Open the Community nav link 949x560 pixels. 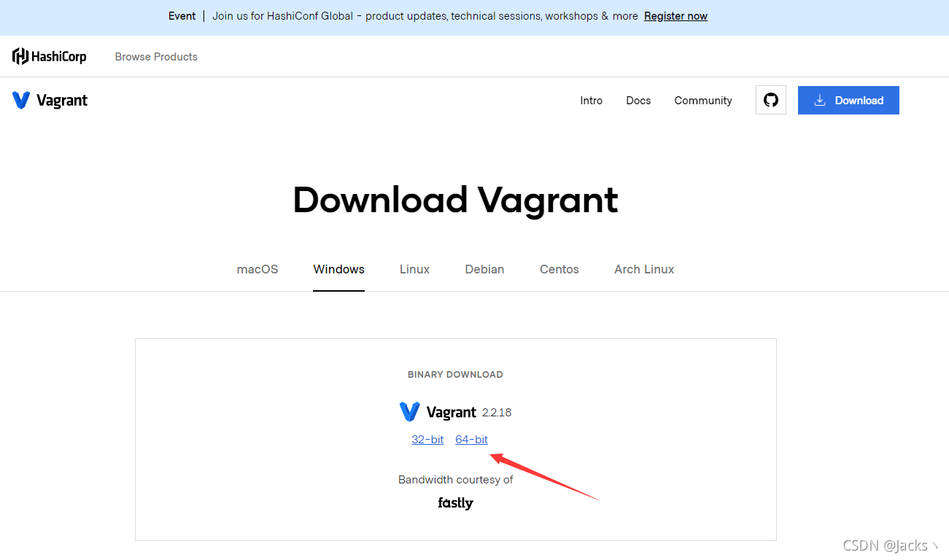703,101
